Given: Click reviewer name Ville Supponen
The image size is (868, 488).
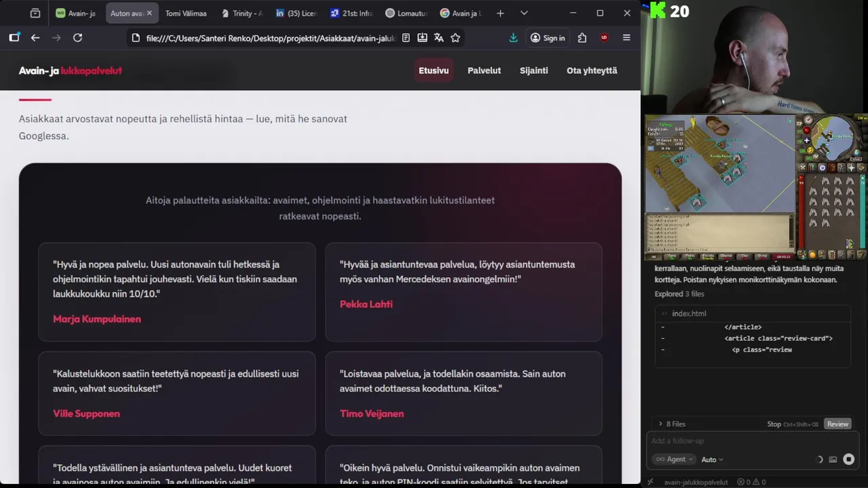Looking at the screenshot, I should pos(86,413).
